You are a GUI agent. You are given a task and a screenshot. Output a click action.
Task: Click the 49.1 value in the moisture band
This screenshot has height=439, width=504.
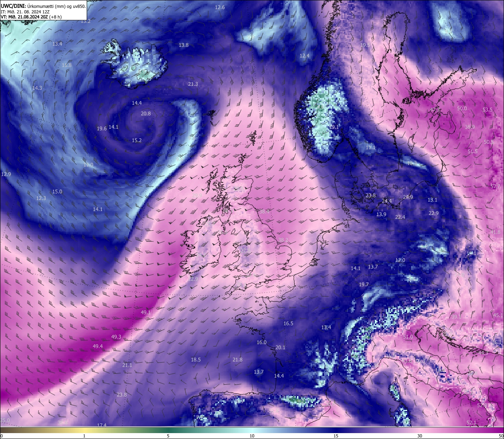(x=146, y=313)
